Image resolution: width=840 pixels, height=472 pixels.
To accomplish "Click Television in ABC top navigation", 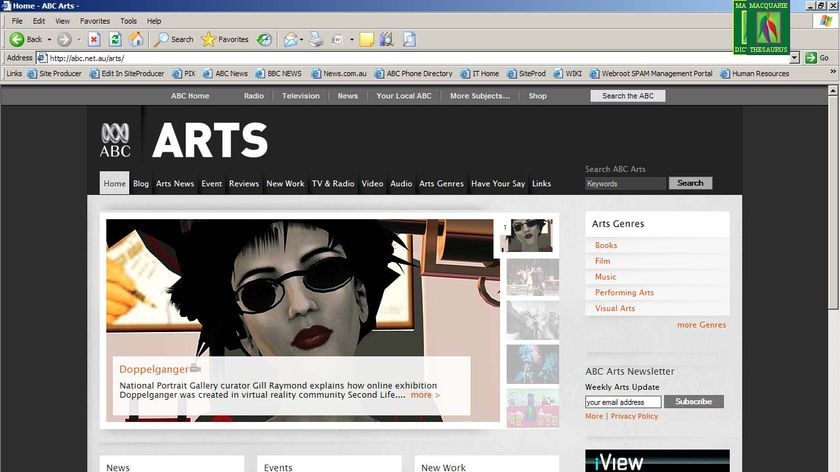I will (x=301, y=96).
